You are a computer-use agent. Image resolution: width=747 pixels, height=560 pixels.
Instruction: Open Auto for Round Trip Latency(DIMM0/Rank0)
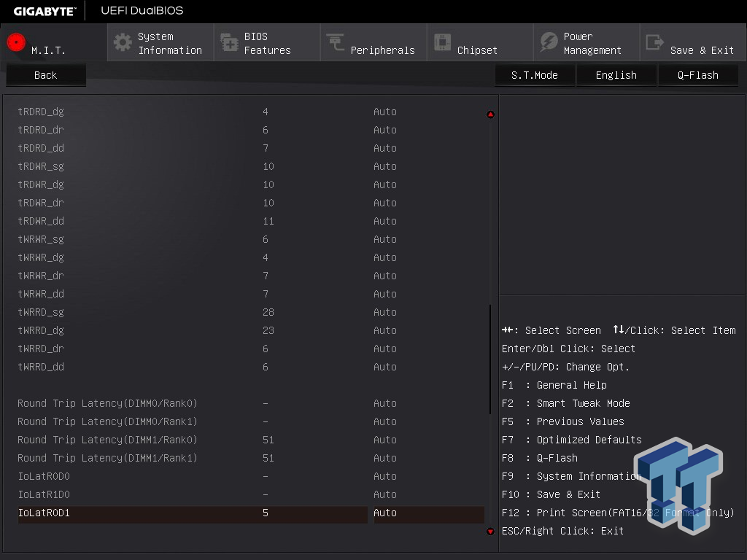[x=385, y=403]
